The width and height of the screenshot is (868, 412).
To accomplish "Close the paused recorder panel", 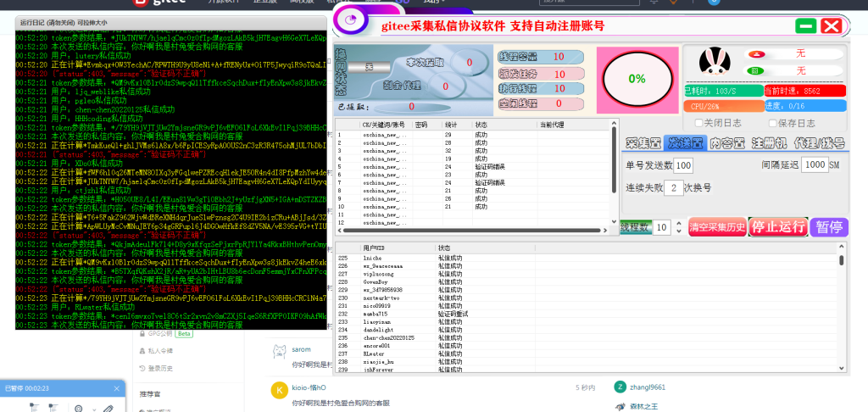I will click(117, 388).
